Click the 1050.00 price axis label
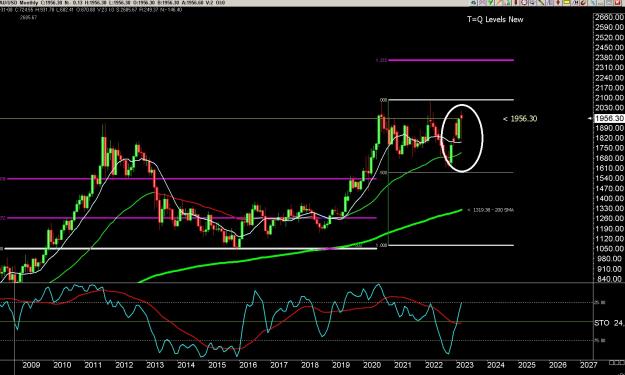 609,249
